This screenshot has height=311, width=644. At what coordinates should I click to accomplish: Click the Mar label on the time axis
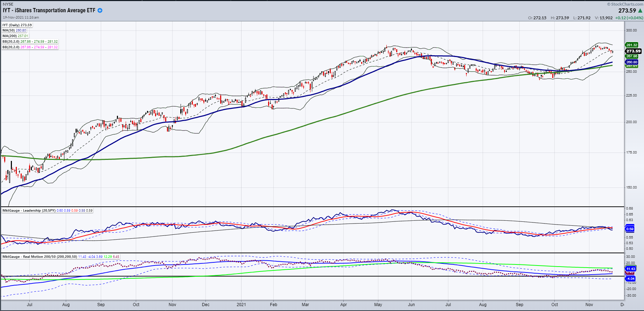click(306, 305)
